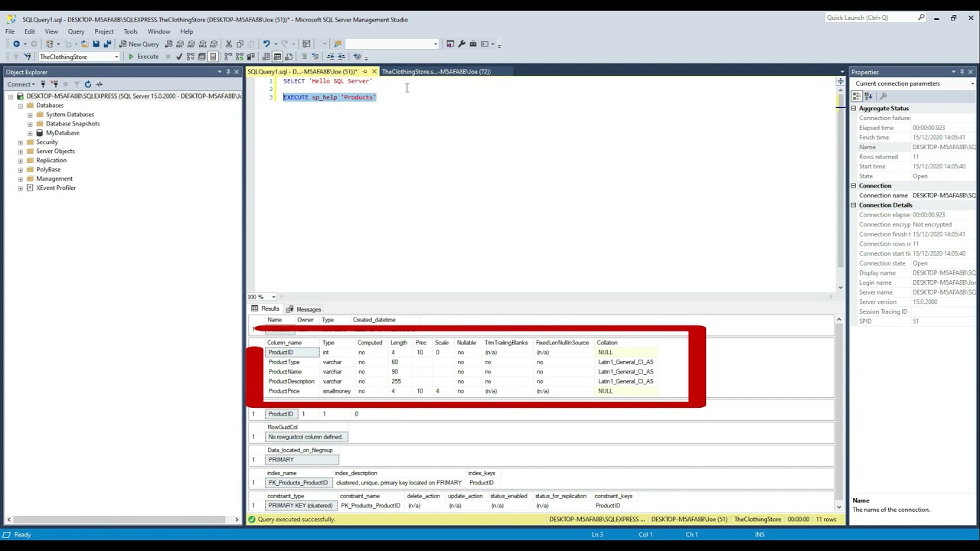Image resolution: width=980 pixels, height=551 pixels.
Task: Open the zoom 100 % dropdown
Action: 273,297
